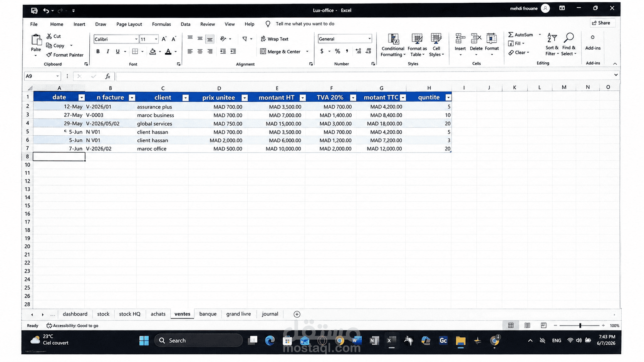Click the Undo arrow icon
The image size is (644, 362).
pos(46,10)
